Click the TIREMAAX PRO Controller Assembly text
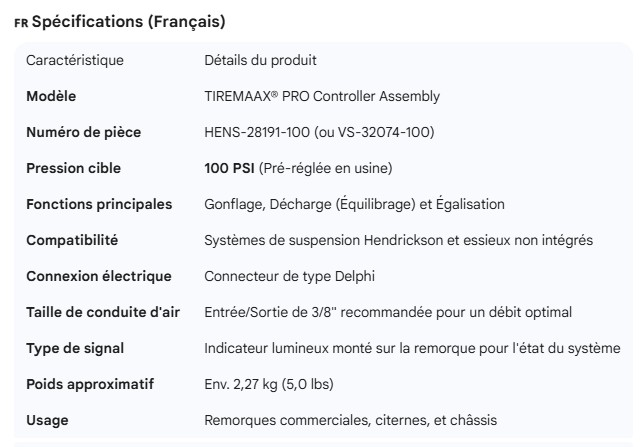Screen dimensions: 644x447 point(321,96)
